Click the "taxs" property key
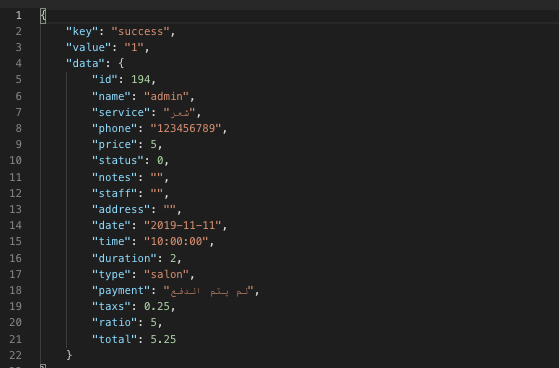The width and height of the screenshot is (559, 368). click(x=111, y=306)
